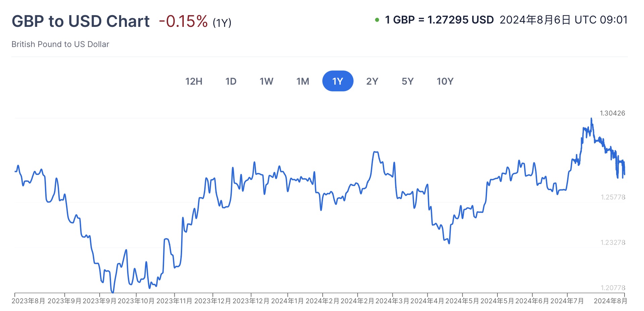Image resolution: width=644 pixels, height=311 pixels.
Task: Switch to the 1M time range
Action: point(303,81)
